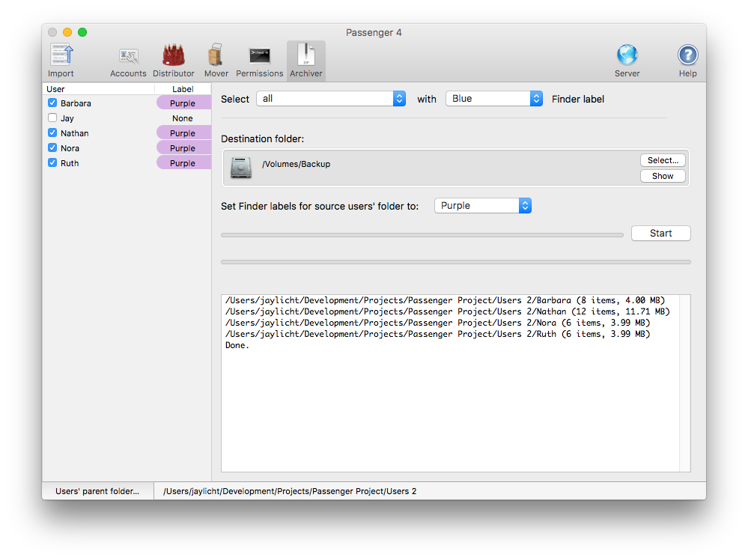Click the /Volumes/Backup path text

pos(296,164)
